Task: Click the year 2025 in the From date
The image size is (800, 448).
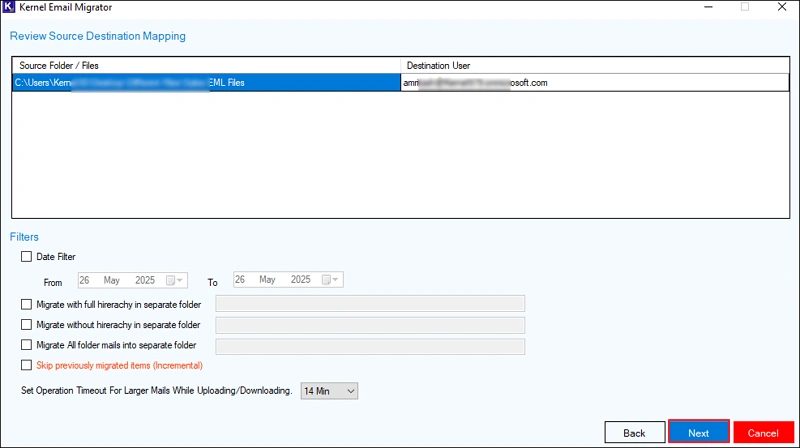Action: (x=145, y=280)
